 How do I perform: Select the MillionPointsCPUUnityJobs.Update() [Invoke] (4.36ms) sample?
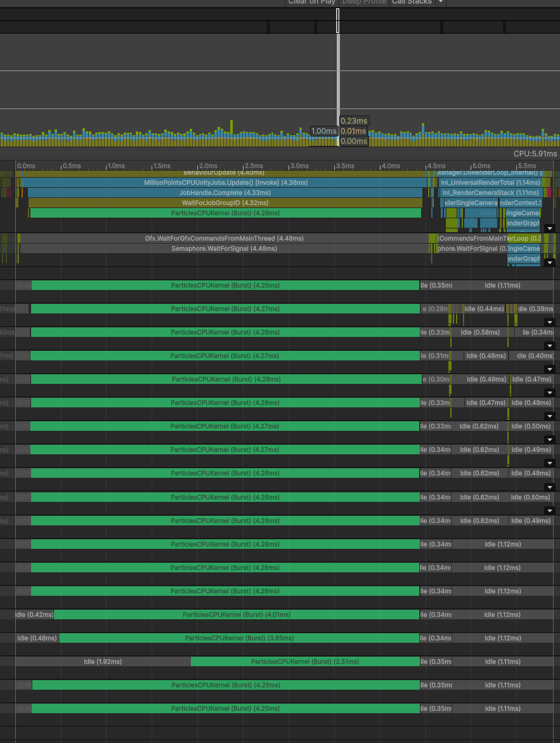pos(225,183)
